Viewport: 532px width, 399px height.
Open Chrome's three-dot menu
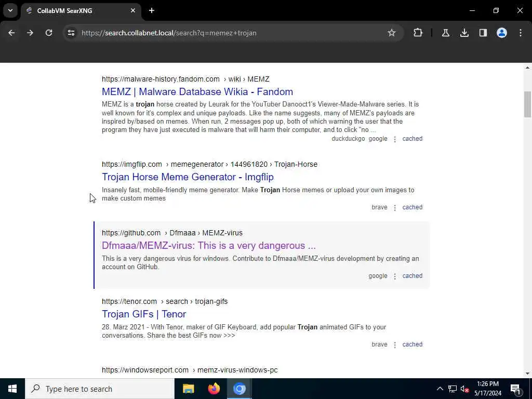pyautogui.click(x=521, y=33)
